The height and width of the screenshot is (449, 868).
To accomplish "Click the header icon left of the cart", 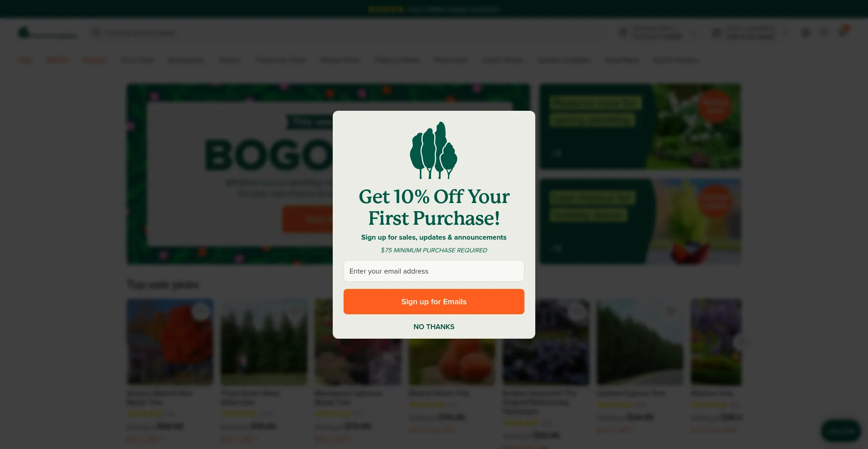I will point(824,33).
